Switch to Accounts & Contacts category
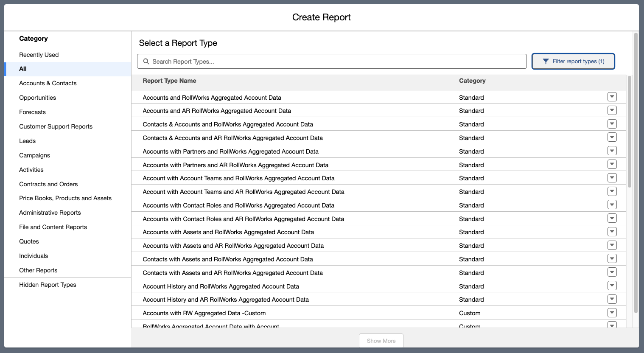 click(x=48, y=83)
